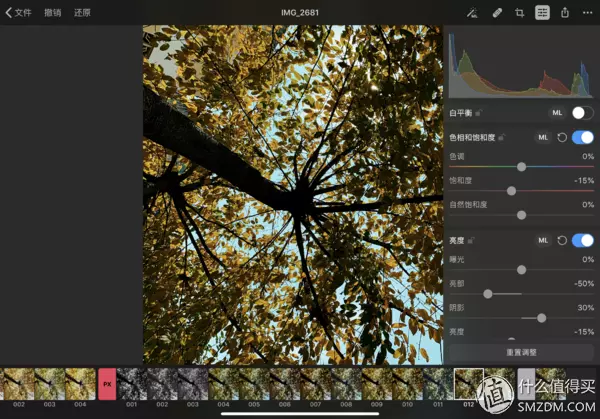The width and height of the screenshot is (600, 419).
Task: Expand the 白平衡 section header
Action: coord(460,113)
